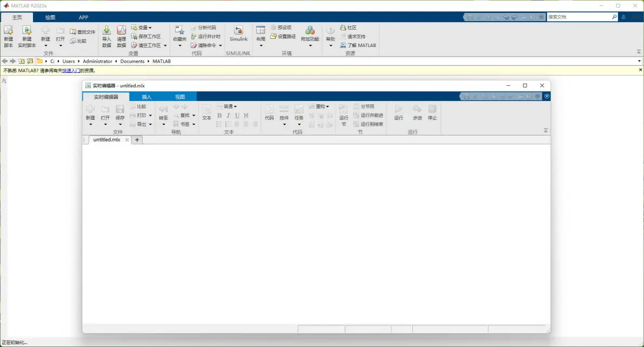Launch Simulink from the toolstrip

click(238, 33)
